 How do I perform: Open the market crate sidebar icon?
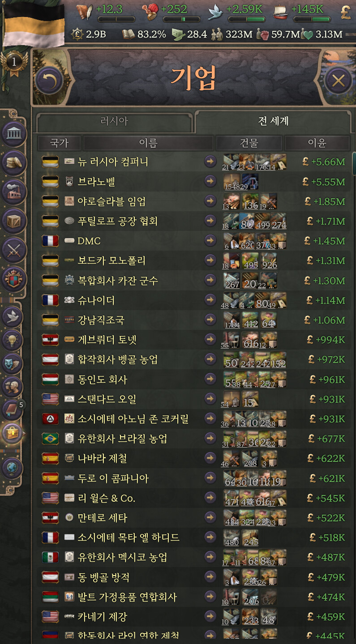(x=14, y=220)
